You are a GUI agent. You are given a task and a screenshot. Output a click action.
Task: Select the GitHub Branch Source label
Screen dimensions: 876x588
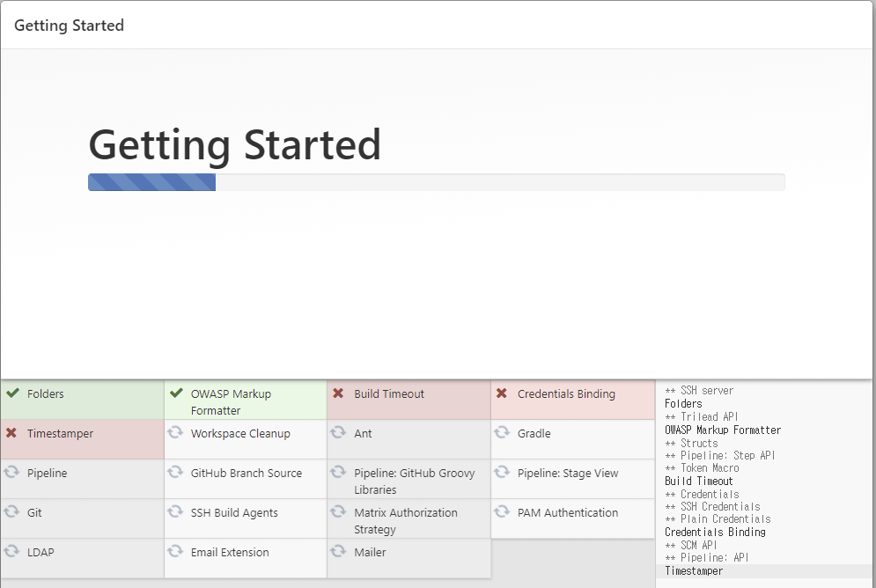tap(246, 473)
